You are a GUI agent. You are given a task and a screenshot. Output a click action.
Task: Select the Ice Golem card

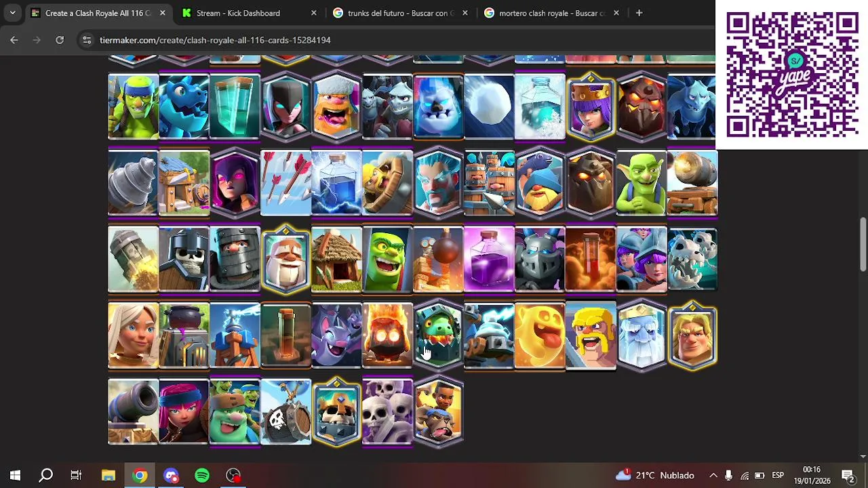tap(438, 106)
